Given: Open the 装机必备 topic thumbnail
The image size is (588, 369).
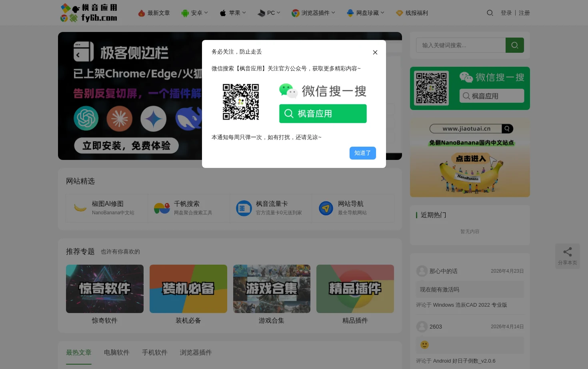Looking at the screenshot, I should click(x=188, y=289).
